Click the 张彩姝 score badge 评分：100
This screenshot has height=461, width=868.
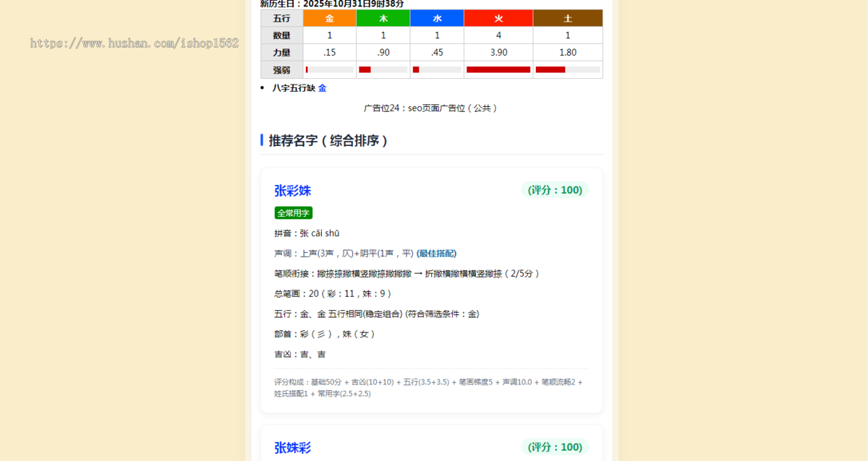pyautogui.click(x=555, y=190)
